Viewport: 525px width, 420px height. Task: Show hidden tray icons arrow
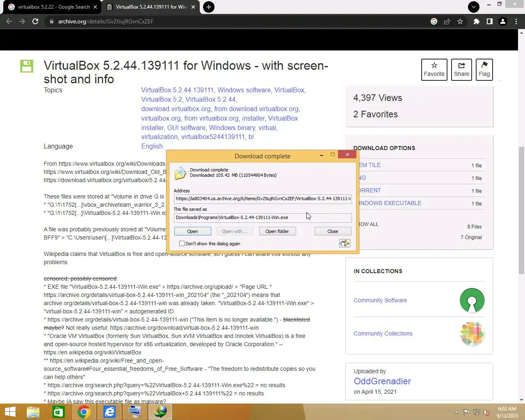457,412
